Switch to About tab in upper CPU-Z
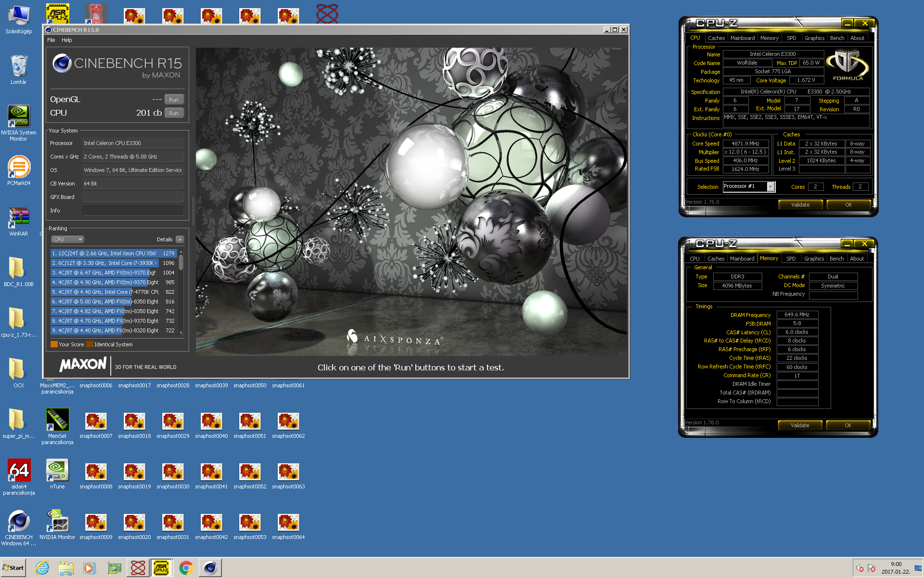Viewport: 924px width, 578px height. [x=858, y=38]
